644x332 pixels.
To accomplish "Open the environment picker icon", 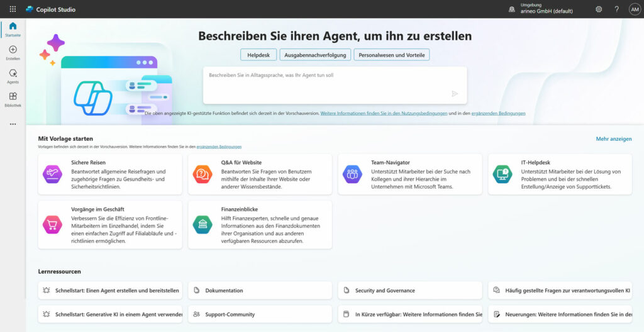I will [x=512, y=9].
